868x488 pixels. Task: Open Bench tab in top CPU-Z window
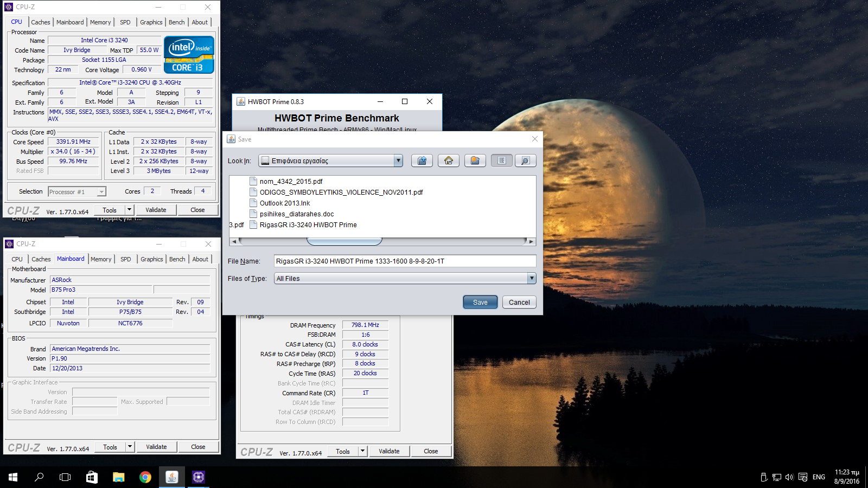pyautogui.click(x=177, y=22)
